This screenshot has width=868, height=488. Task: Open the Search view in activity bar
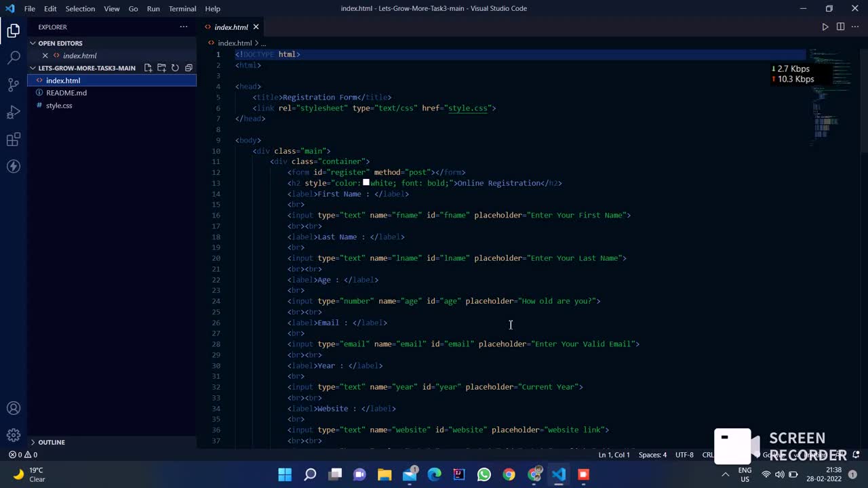[14, 58]
